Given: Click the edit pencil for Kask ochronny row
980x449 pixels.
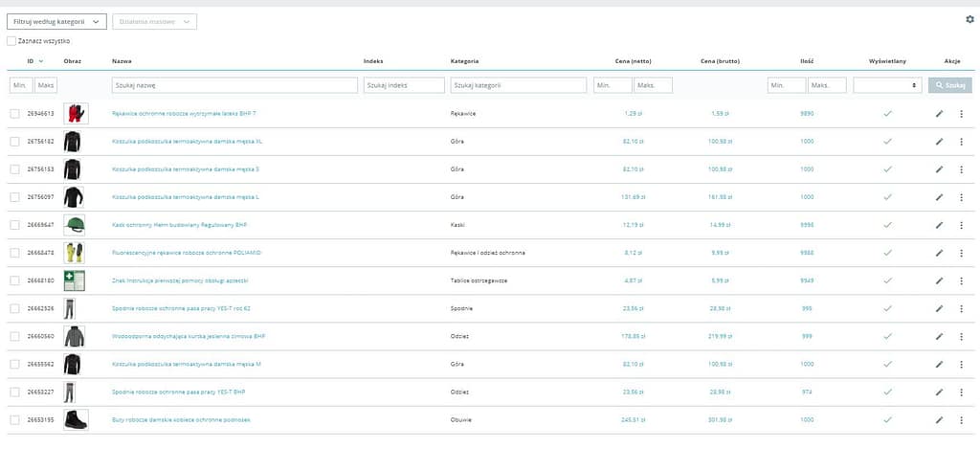Looking at the screenshot, I should [939, 226].
